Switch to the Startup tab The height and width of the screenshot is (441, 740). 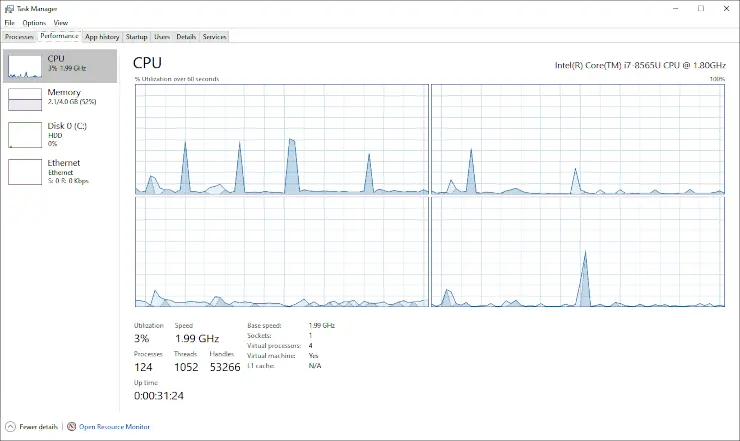tap(136, 37)
